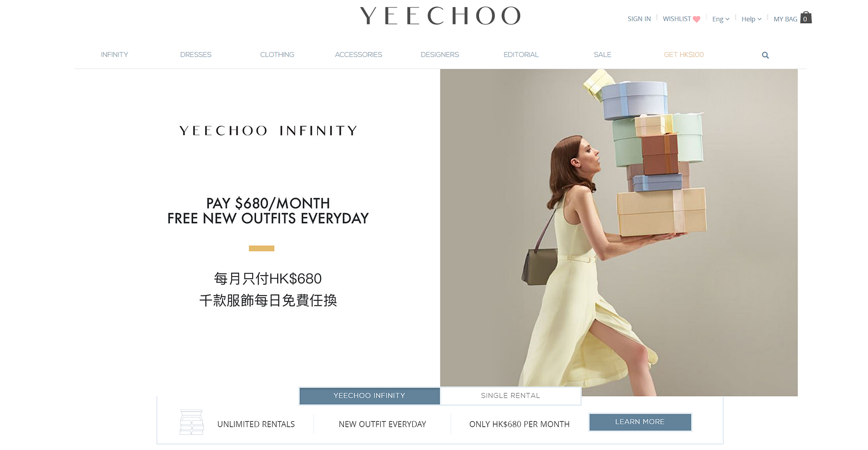Go to the EDITORIAL section
Image resolution: width=868 pixels, height=450 pixels.
tap(521, 55)
